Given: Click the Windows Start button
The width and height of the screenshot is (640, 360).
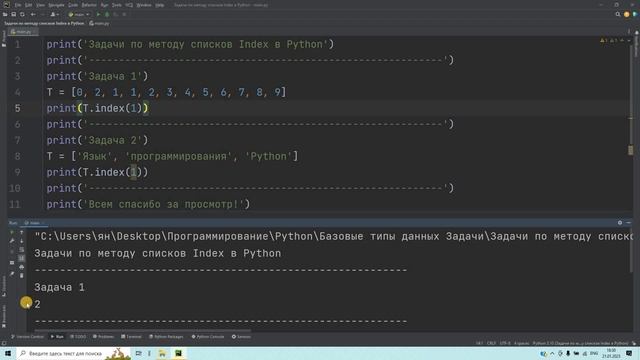Looking at the screenshot, I should 8,353.
